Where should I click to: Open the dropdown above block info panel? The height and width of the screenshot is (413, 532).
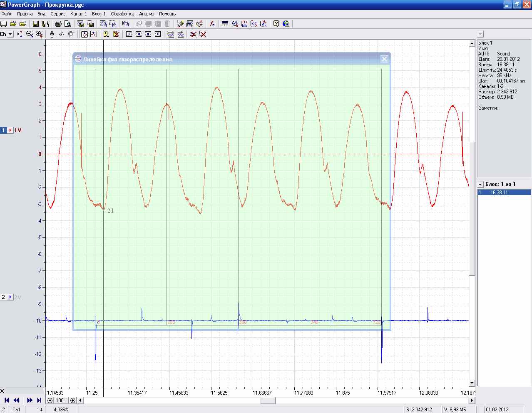pyautogui.click(x=480, y=34)
